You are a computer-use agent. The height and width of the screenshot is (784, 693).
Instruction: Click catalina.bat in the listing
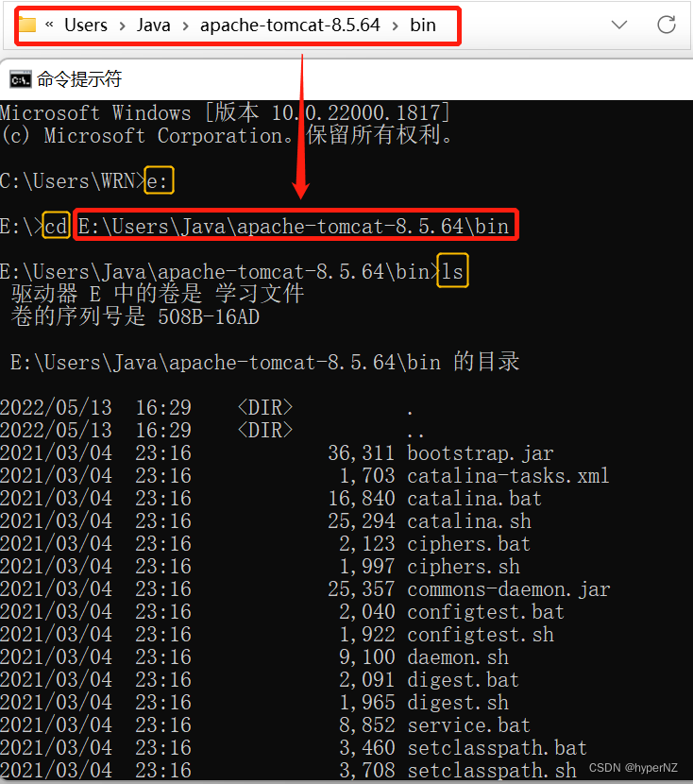point(474,498)
